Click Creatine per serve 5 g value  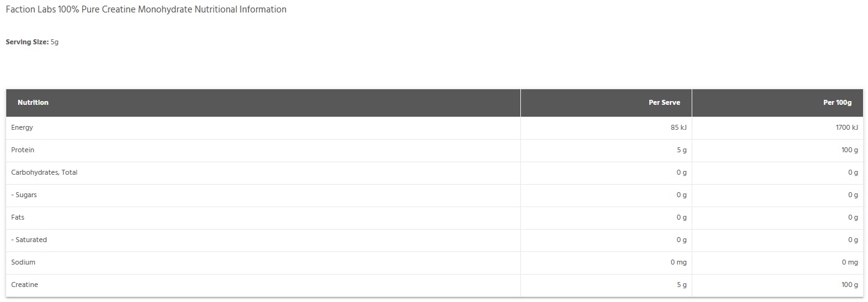pos(682,285)
